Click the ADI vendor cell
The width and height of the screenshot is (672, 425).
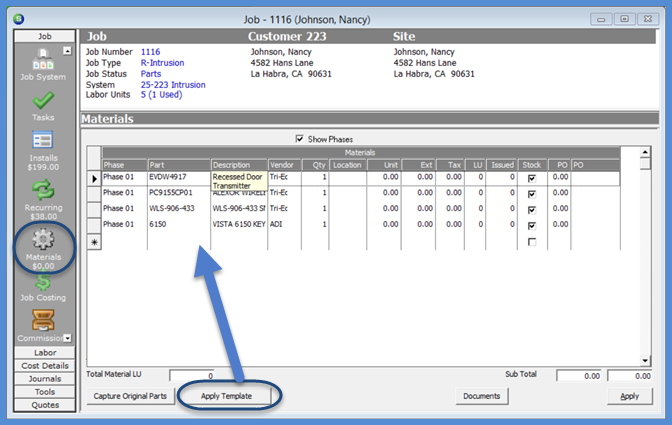[x=285, y=224]
